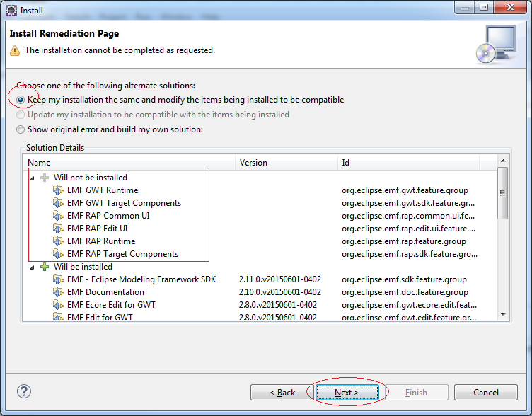The image size is (532, 416).
Task: Select the 'EMF RAP Runtime' row
Action: pos(260,241)
